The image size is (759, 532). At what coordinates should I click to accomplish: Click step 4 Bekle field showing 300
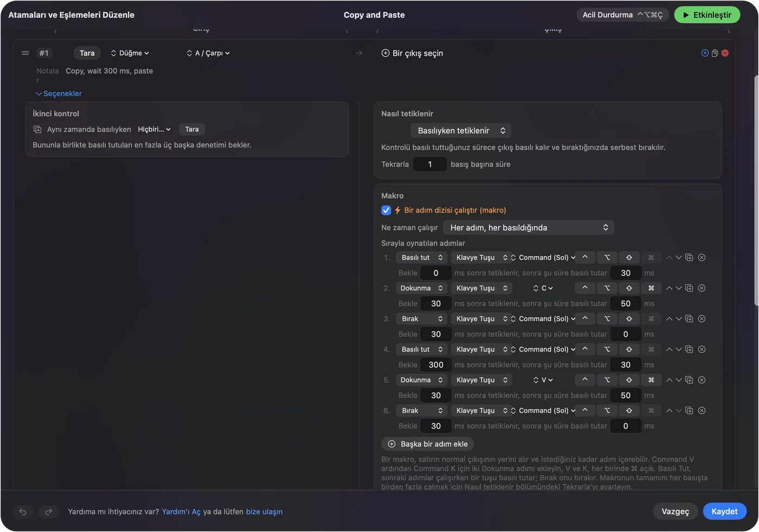[436, 365]
